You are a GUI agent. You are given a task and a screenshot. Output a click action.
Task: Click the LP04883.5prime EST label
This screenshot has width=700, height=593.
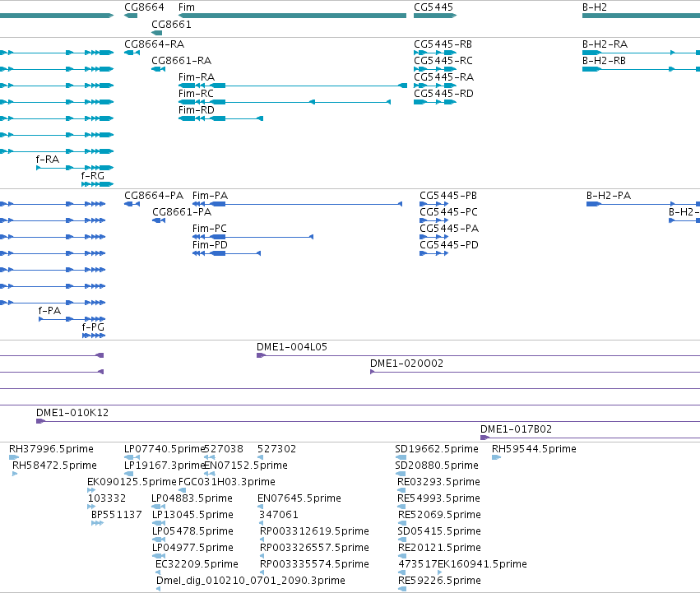192,498
